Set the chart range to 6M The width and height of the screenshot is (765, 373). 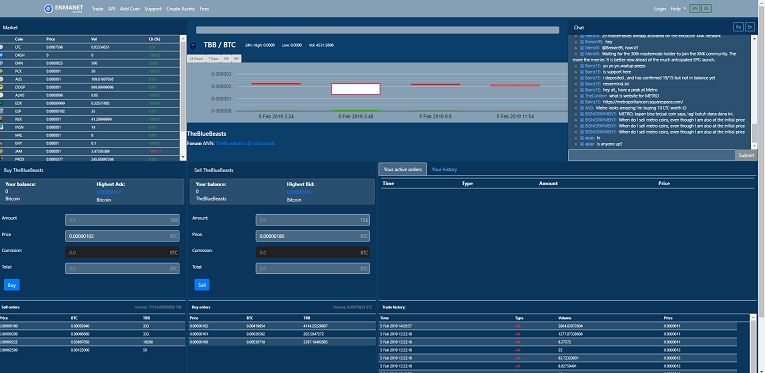pos(236,59)
